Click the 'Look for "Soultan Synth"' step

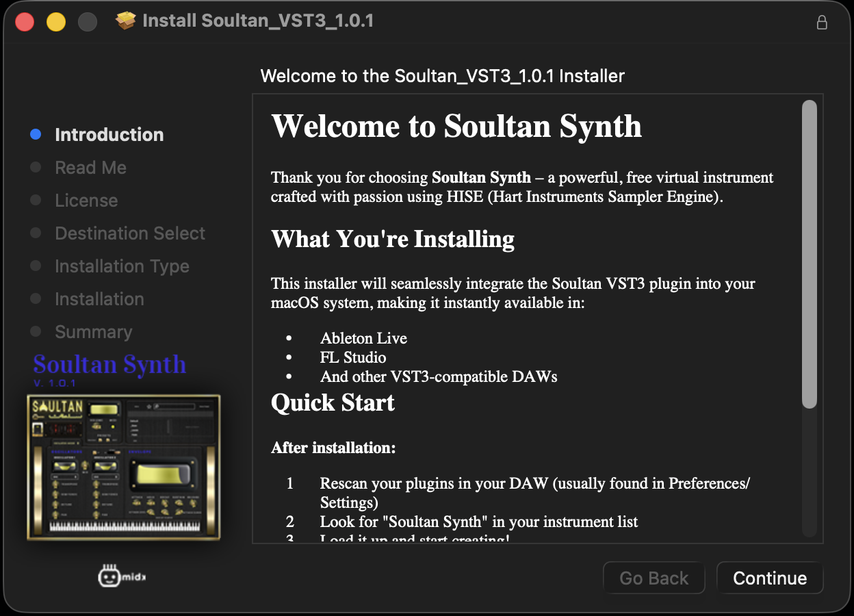pyautogui.click(x=479, y=522)
